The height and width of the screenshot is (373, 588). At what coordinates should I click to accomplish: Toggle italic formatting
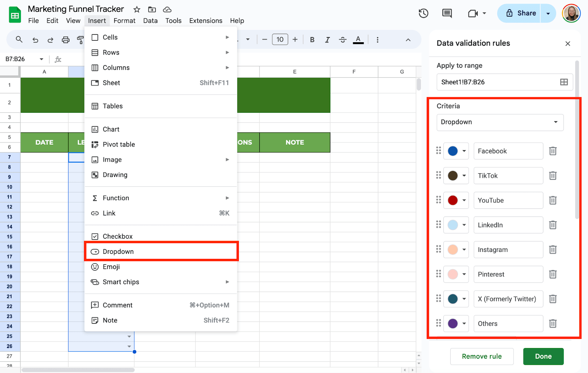point(327,40)
